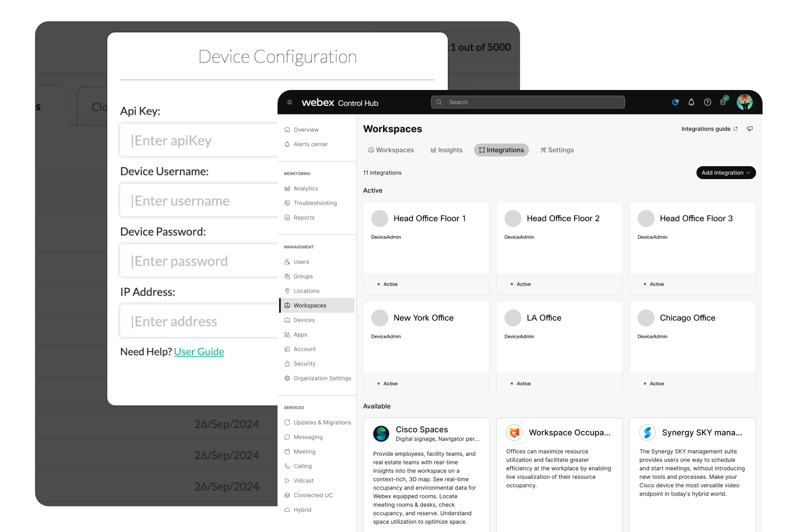Viewport: 798px width, 532px height.
Task: Click the Enter address input field
Action: pyautogui.click(x=199, y=321)
